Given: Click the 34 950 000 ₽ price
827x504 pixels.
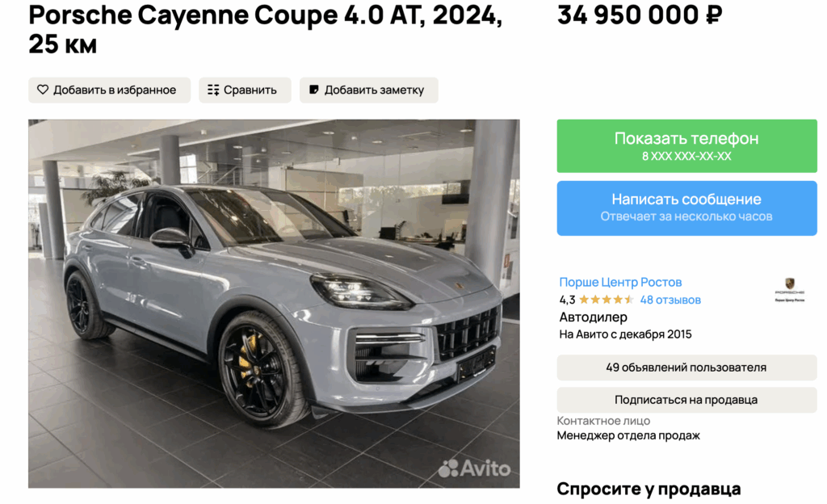Looking at the screenshot, I should (640, 15).
